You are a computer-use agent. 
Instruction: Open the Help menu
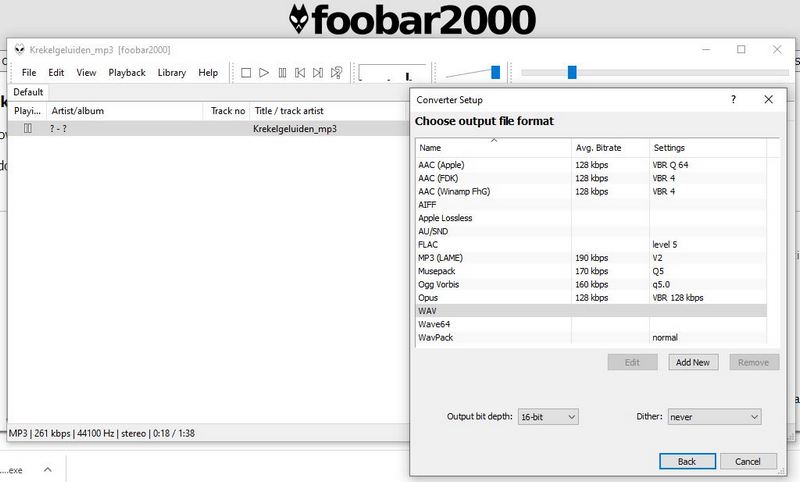[x=208, y=72]
